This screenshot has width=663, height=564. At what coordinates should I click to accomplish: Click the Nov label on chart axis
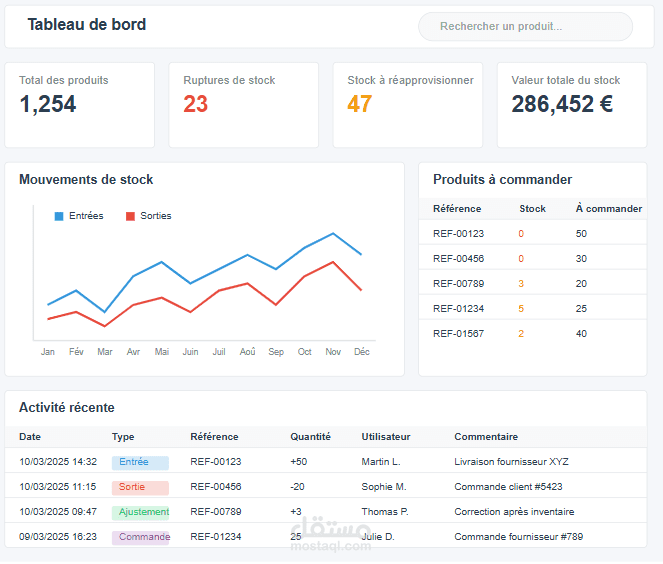point(333,352)
